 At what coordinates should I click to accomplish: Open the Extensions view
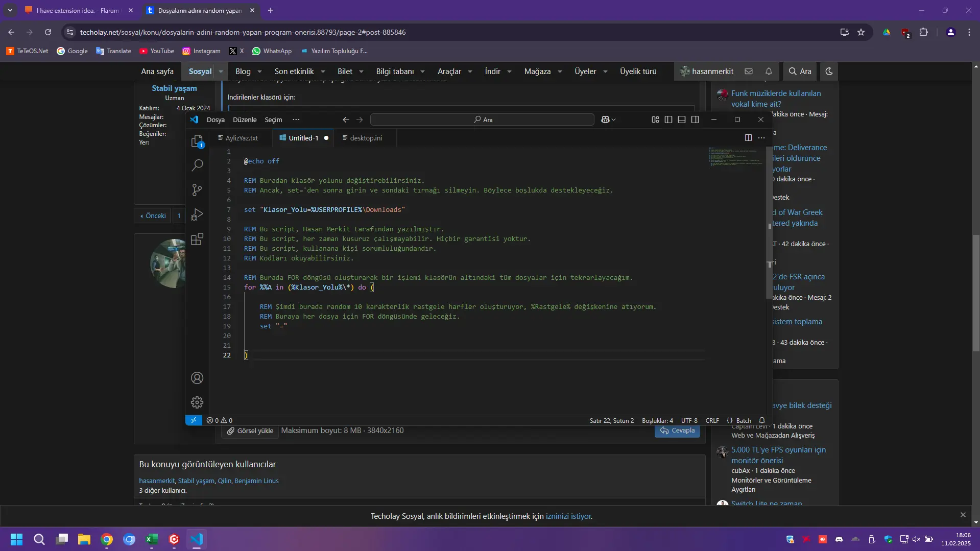[x=197, y=239]
